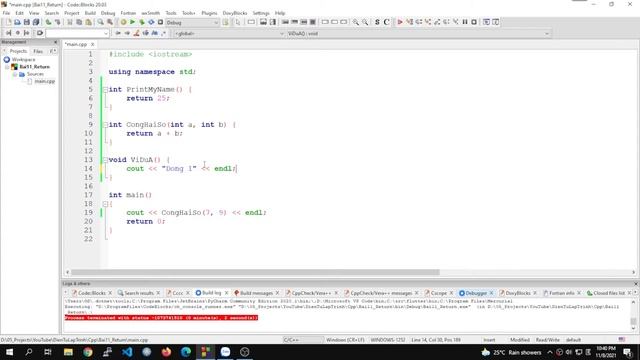Abort the build with the stop icon

tap(160, 22)
